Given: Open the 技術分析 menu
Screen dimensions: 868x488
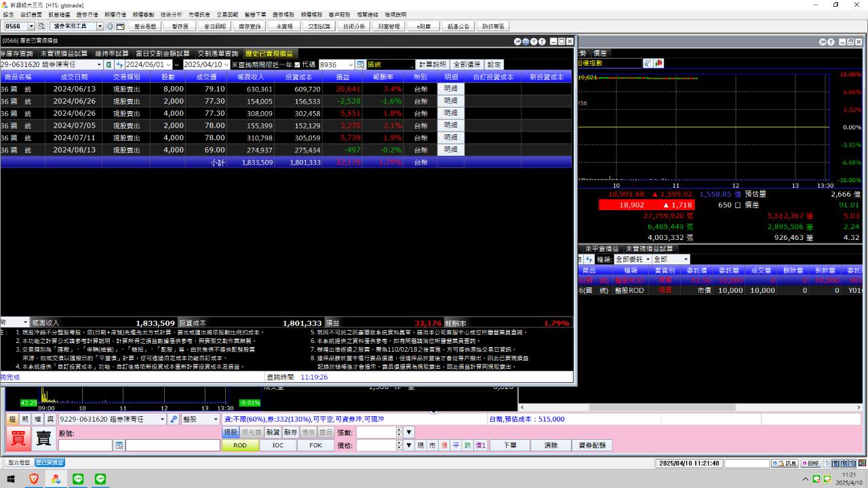Looking at the screenshot, I should [171, 14].
